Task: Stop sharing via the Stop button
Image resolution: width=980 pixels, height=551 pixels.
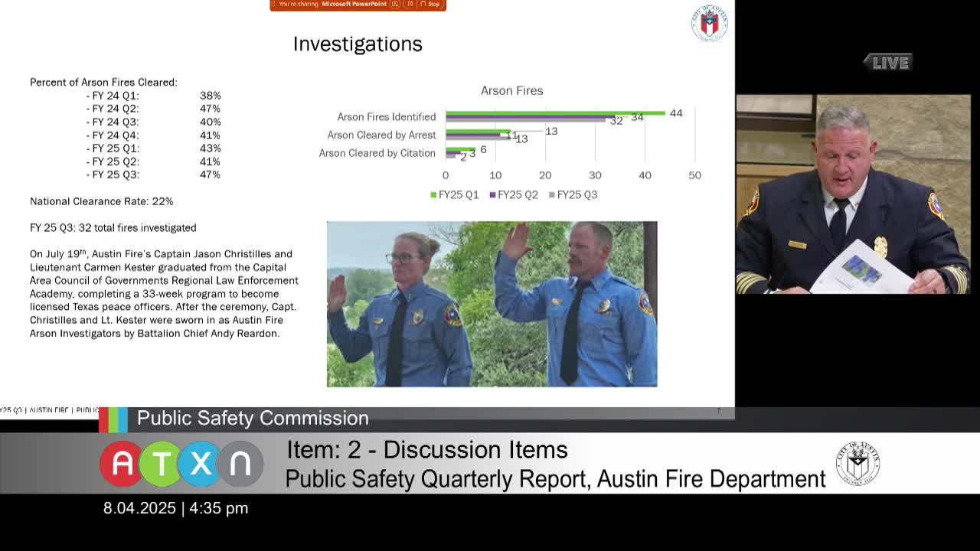Action: coord(433,4)
